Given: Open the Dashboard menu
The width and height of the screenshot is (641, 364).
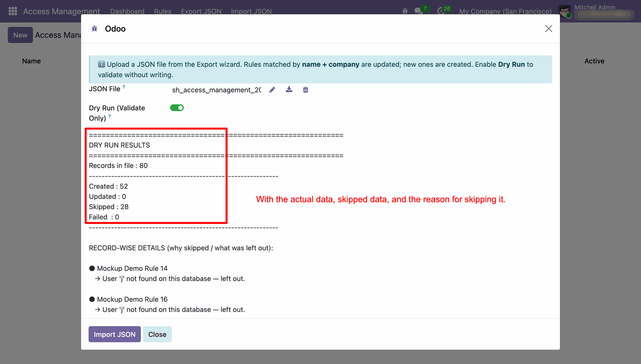Looking at the screenshot, I should (127, 11).
